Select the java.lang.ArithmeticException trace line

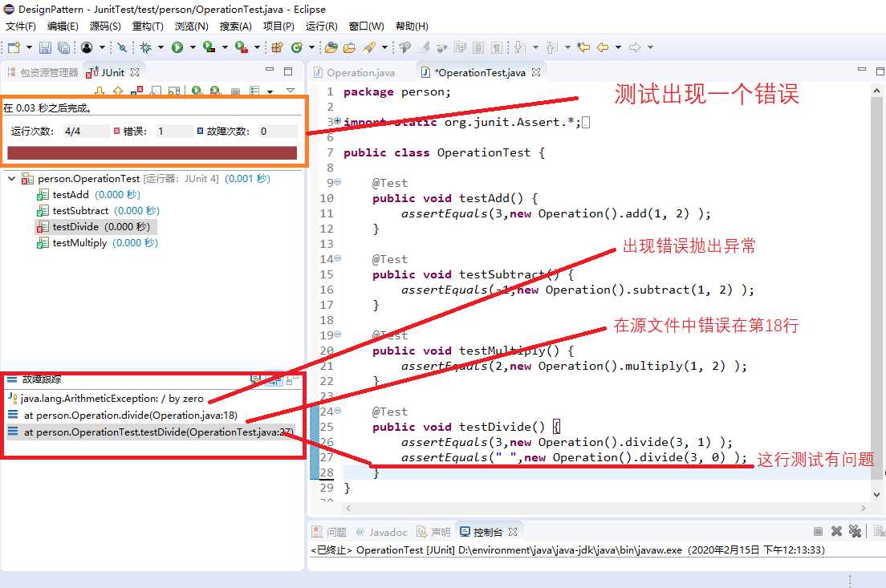click(106, 398)
